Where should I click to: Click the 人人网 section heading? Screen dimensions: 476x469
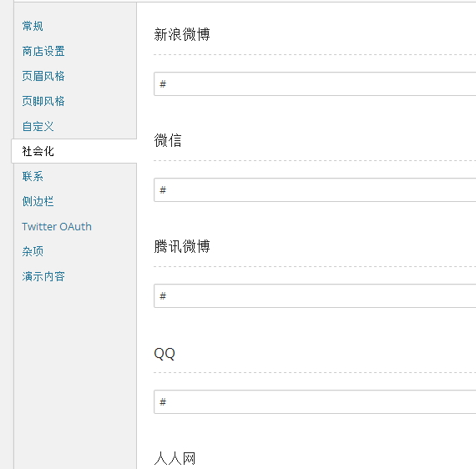(x=175, y=458)
